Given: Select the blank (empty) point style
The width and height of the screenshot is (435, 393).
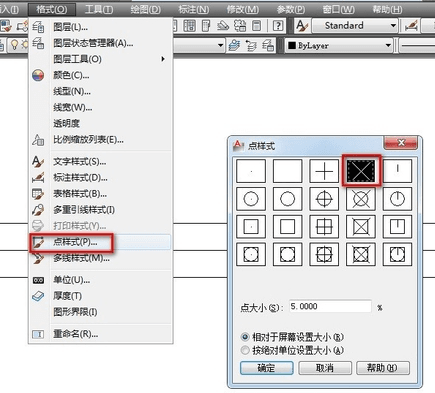Looking at the screenshot, I should [288, 171].
